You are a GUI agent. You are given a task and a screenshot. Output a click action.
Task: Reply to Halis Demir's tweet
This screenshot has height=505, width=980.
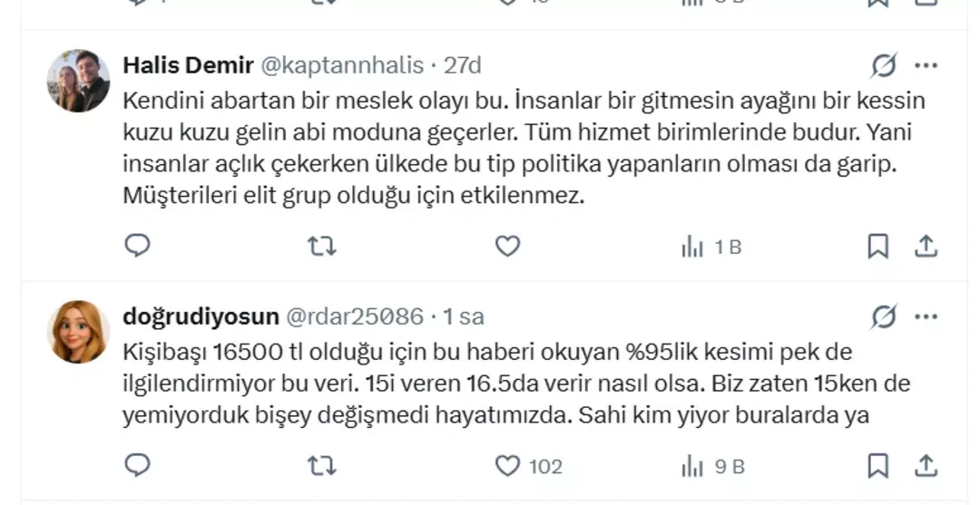[x=137, y=246]
